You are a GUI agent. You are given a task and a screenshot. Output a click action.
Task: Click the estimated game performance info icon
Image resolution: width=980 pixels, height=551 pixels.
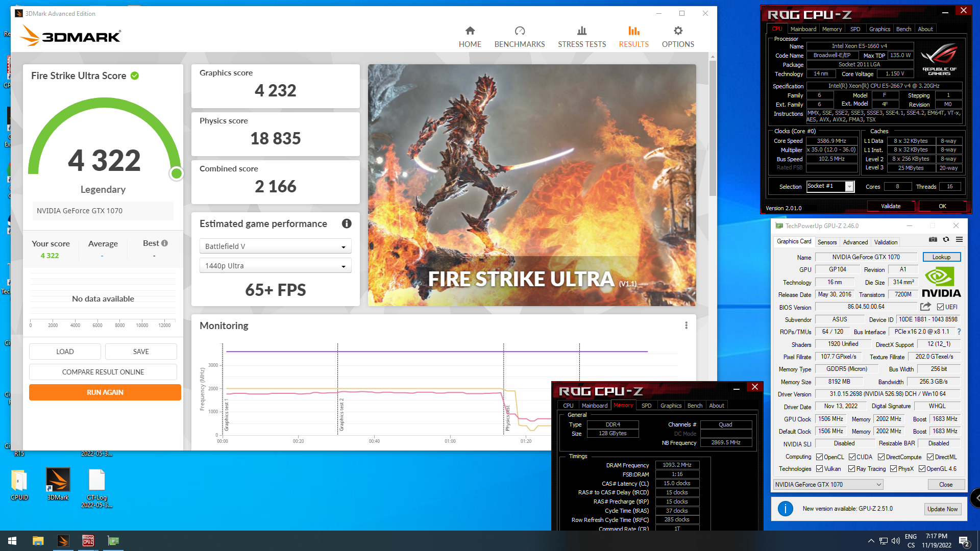click(347, 223)
